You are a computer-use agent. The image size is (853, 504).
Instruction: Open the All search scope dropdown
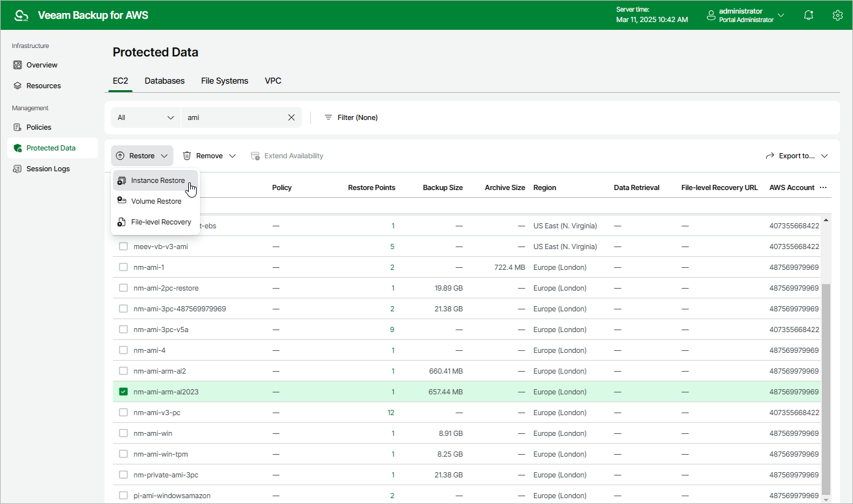pyautogui.click(x=145, y=117)
